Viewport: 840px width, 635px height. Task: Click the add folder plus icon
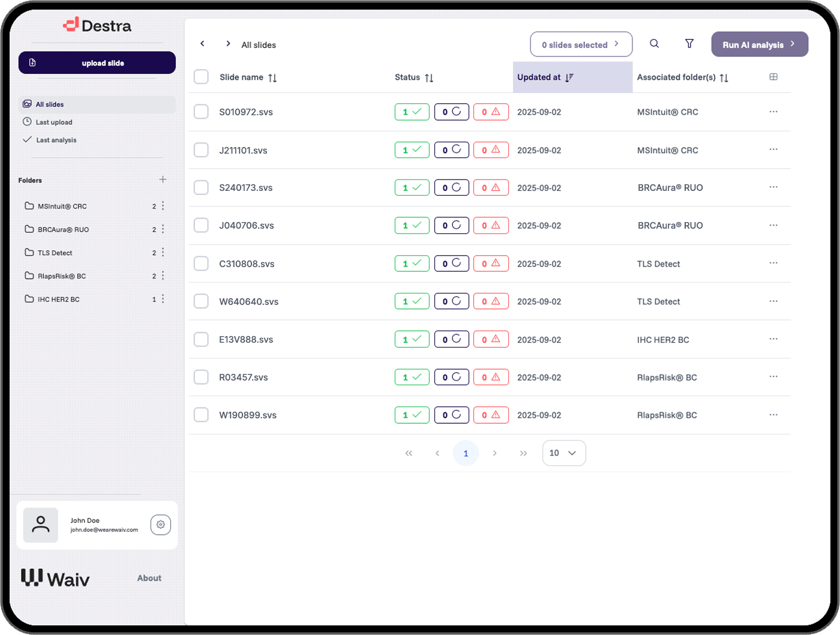pos(163,179)
